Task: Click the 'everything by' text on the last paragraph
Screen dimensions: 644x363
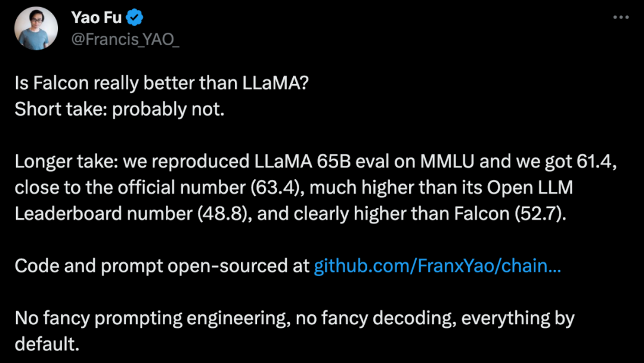Action: click(x=518, y=319)
